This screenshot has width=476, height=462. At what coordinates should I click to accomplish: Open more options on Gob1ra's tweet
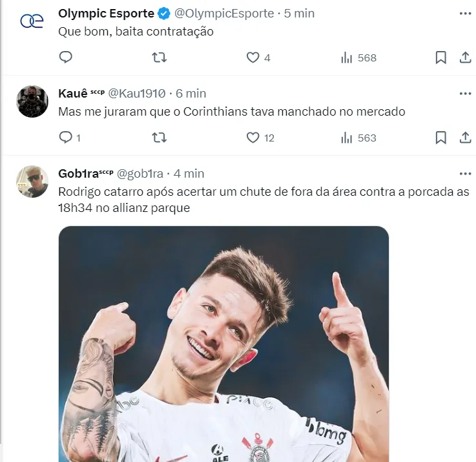[x=465, y=174]
